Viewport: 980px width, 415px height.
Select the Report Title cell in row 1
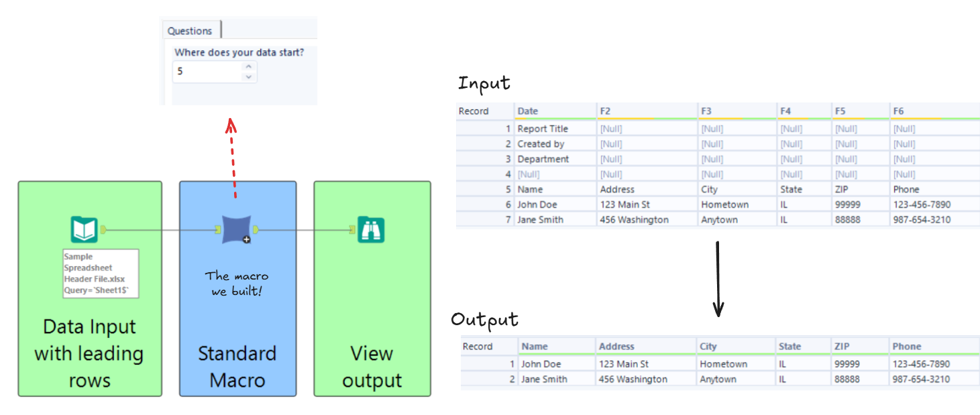[543, 129]
